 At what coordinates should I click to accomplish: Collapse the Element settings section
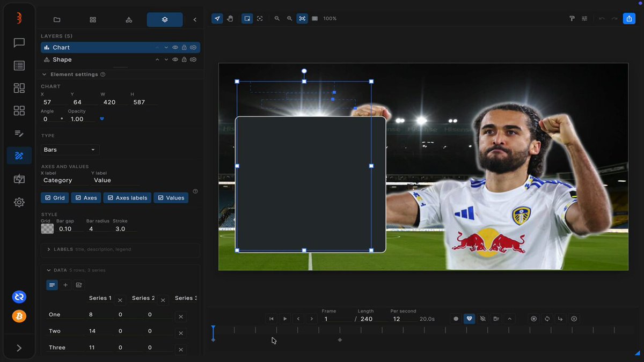(x=44, y=75)
